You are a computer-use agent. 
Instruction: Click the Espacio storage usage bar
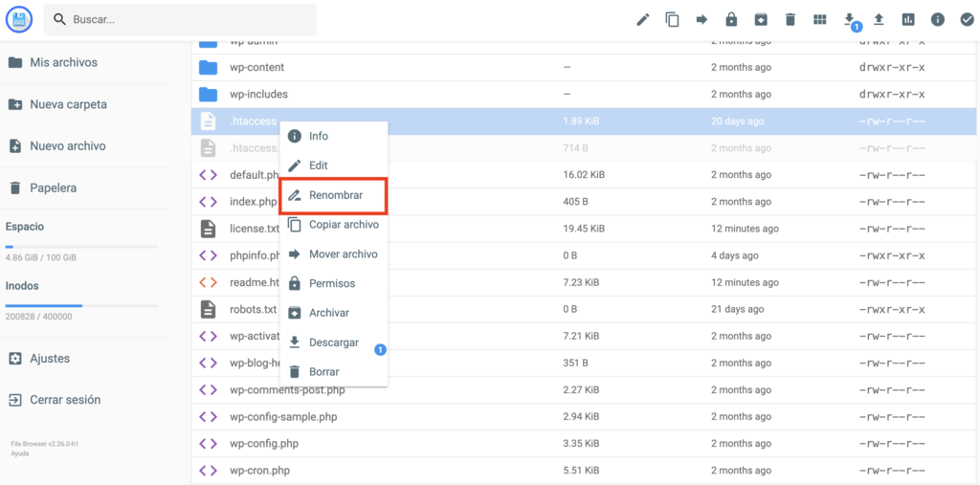[82, 247]
